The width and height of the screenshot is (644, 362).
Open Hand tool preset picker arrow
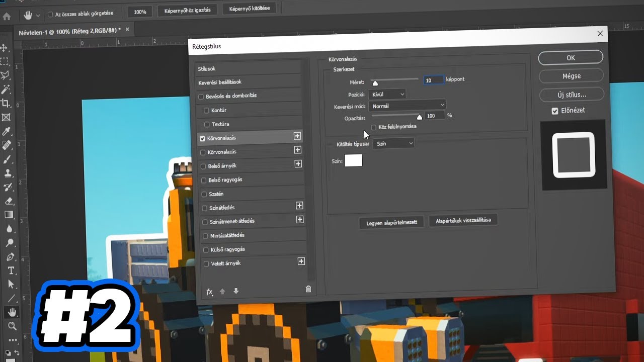tap(38, 16)
